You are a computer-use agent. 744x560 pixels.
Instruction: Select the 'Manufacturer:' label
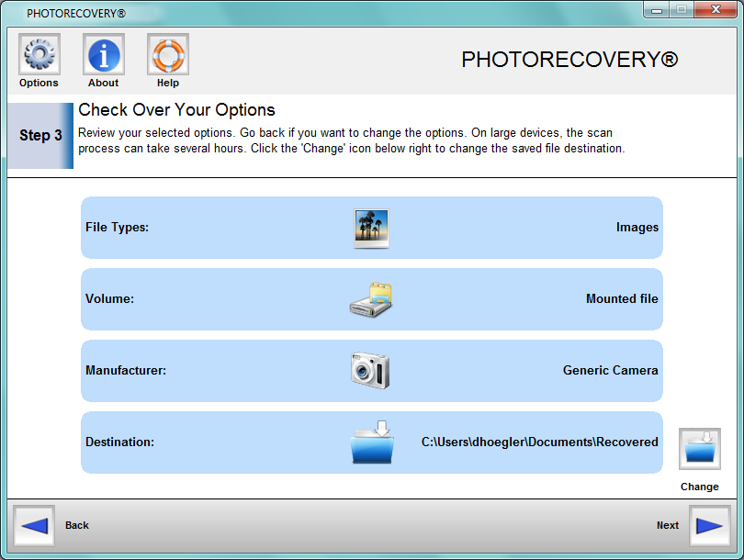click(126, 371)
